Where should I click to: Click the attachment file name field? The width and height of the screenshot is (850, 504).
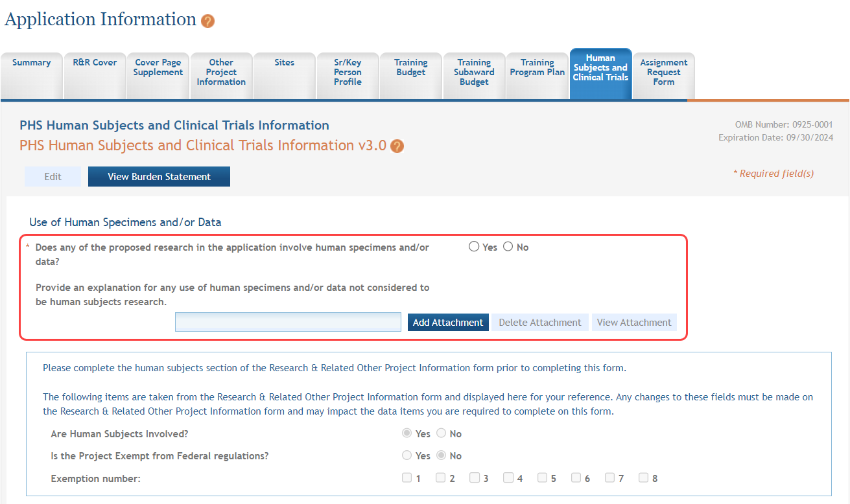point(288,322)
